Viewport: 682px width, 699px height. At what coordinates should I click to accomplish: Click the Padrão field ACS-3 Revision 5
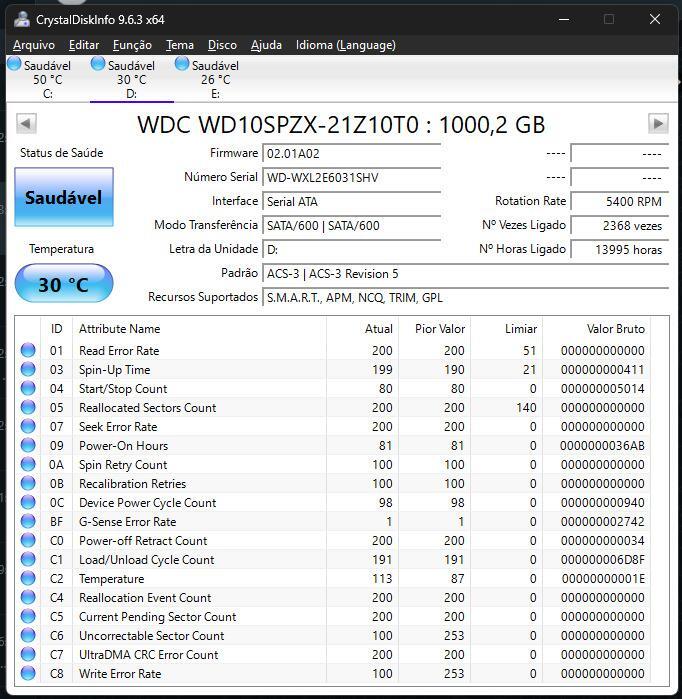[x=466, y=274]
